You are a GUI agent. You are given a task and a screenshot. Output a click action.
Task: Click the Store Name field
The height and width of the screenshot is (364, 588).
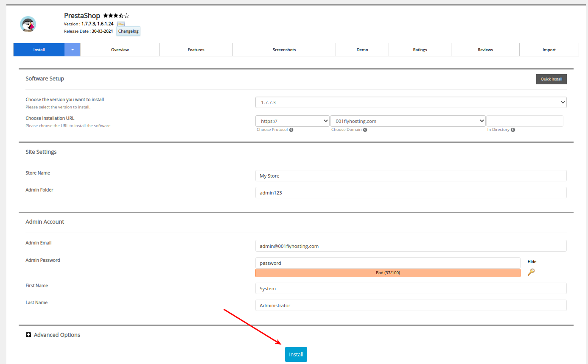coord(411,176)
